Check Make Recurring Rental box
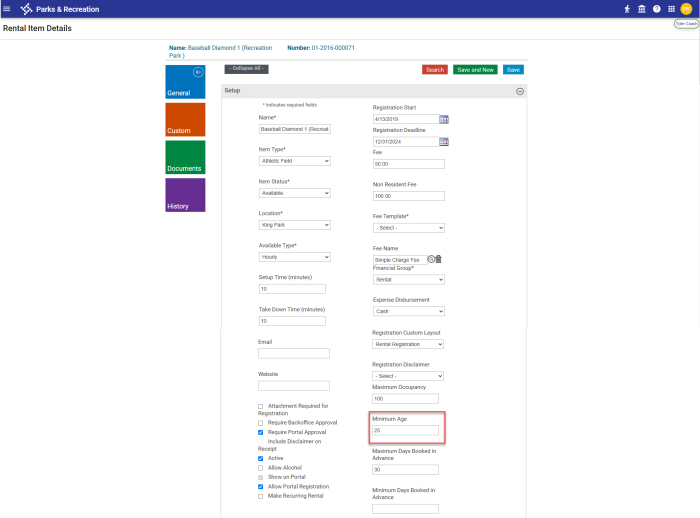The image size is (700, 518). [x=261, y=496]
